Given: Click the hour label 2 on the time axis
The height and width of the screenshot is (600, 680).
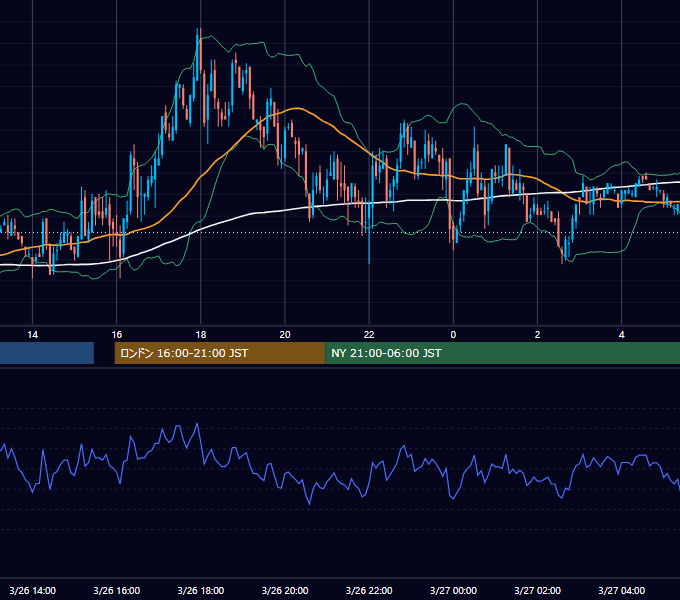Looking at the screenshot, I should tap(537, 335).
